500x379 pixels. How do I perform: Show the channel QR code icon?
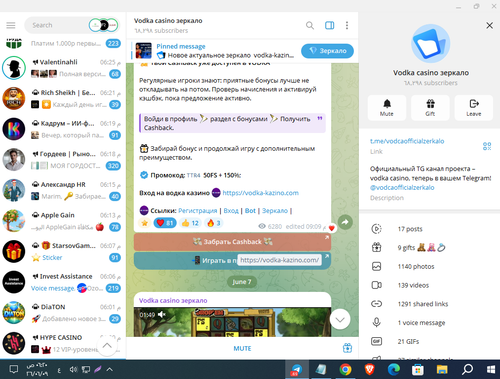(x=487, y=146)
